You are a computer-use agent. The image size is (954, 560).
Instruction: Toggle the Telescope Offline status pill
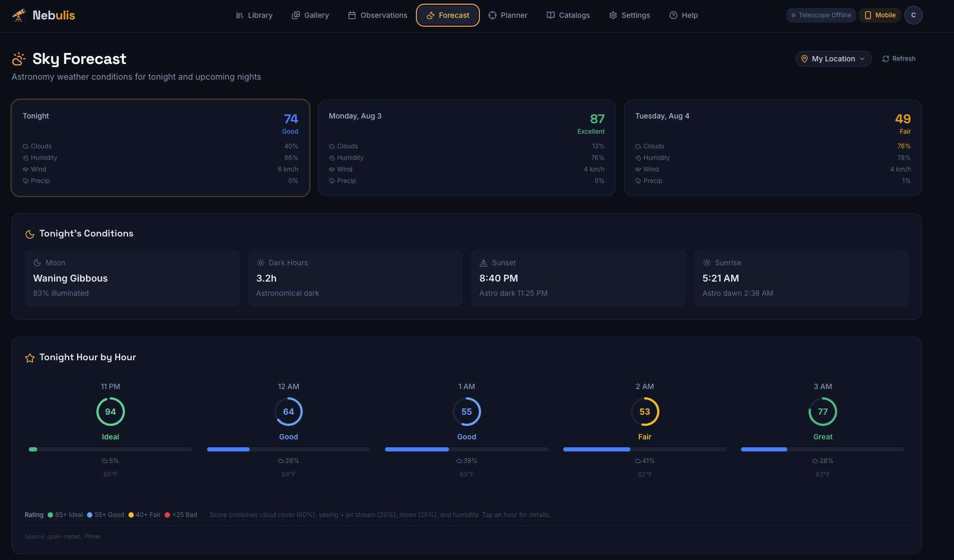[821, 15]
